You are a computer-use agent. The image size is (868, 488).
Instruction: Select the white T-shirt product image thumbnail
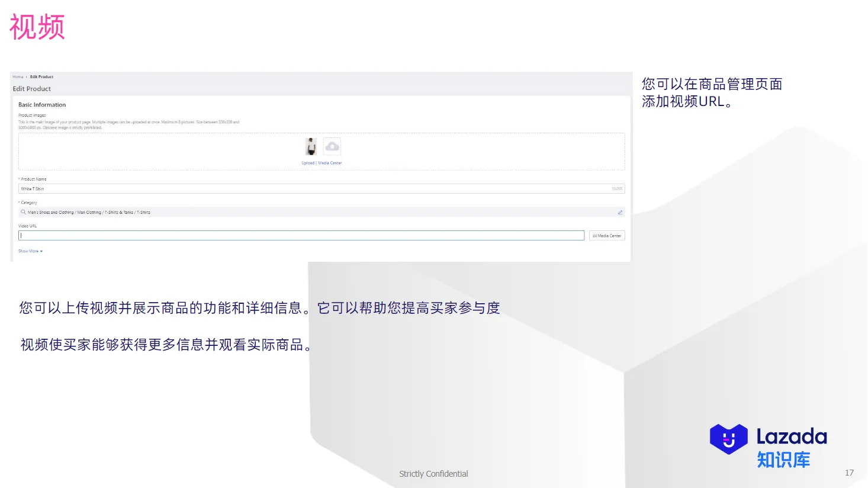[x=311, y=146]
